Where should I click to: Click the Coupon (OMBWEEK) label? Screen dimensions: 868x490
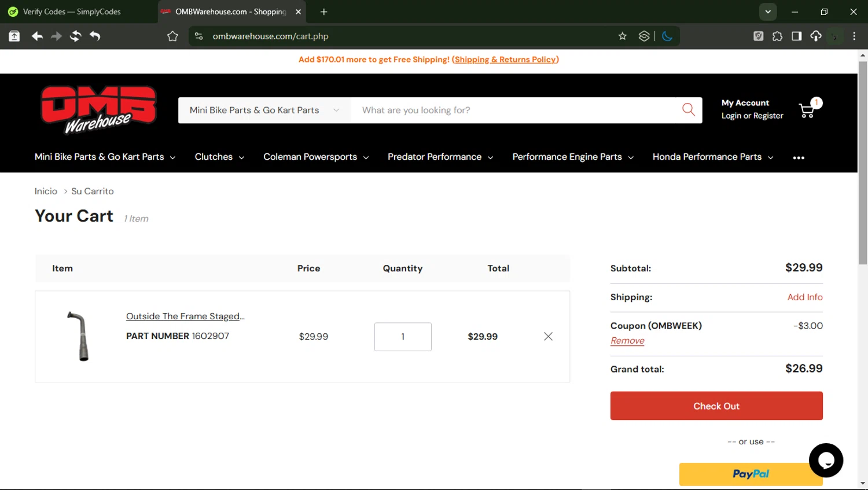656,326
